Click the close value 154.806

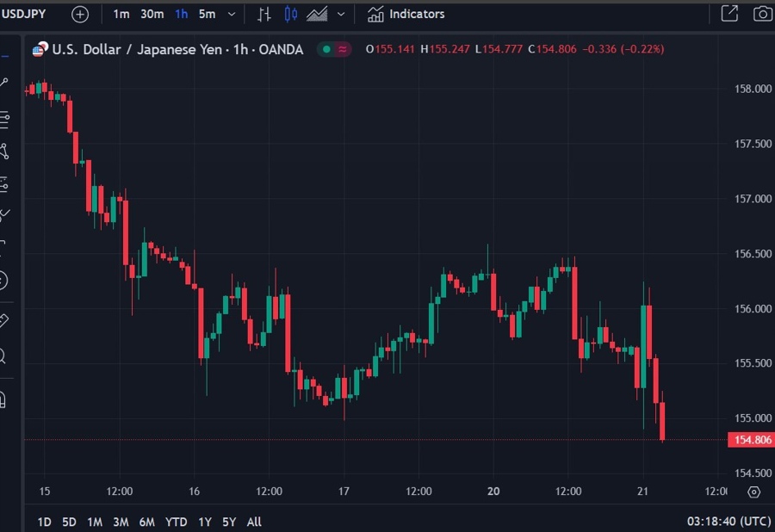(556, 49)
